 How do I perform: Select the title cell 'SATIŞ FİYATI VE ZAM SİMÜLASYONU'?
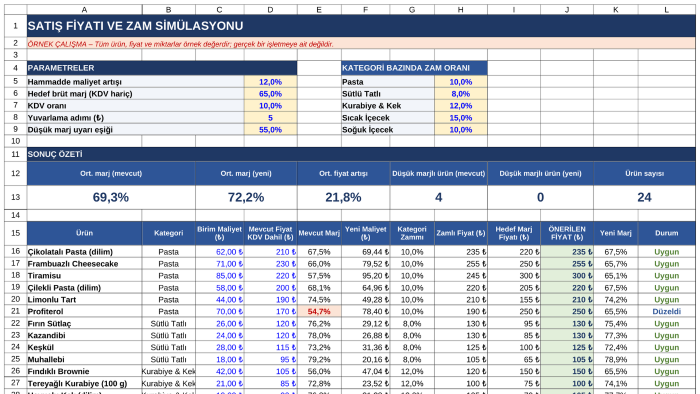[x=361, y=26]
